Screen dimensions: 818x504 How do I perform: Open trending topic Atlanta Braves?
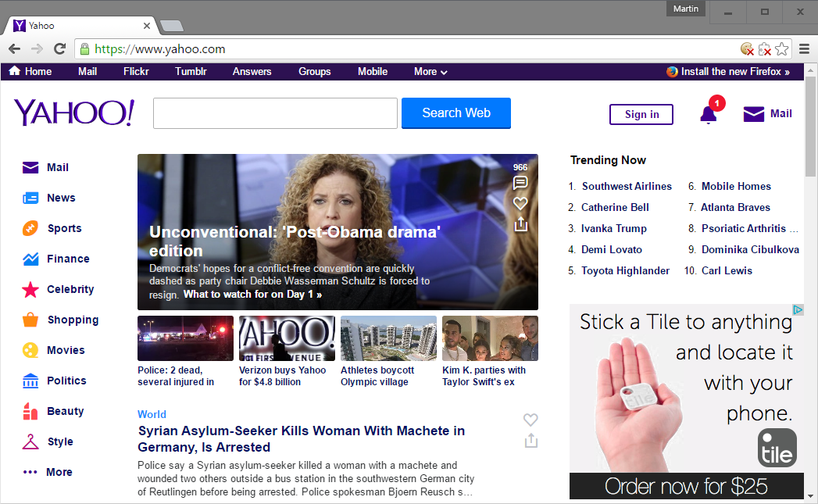point(735,207)
